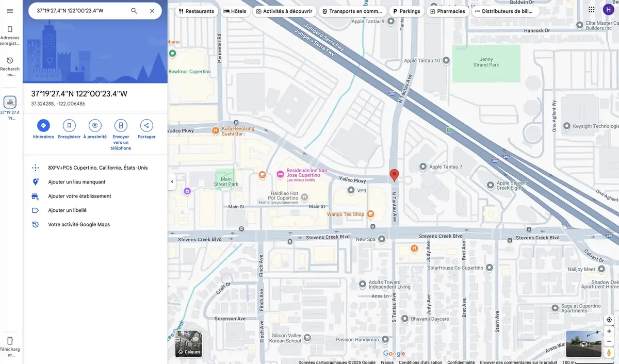619x364 pixels.
Task: Zoom out with the minus button
Action: (x=609, y=341)
